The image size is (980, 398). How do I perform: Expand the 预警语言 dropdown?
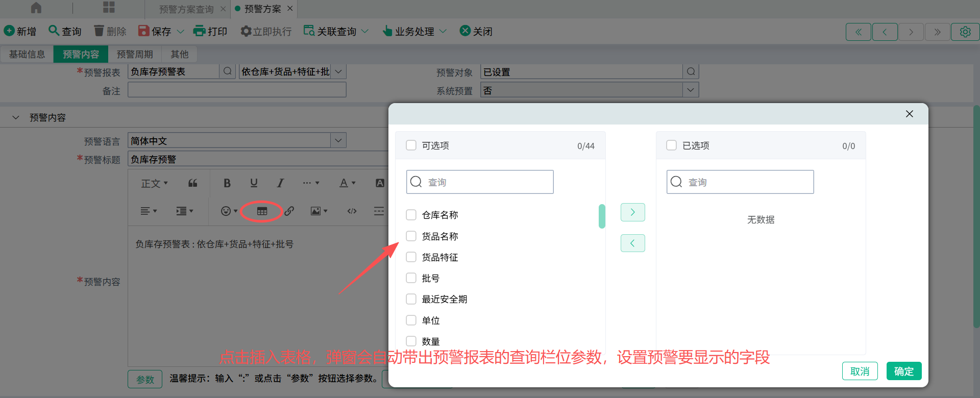pyautogui.click(x=338, y=140)
